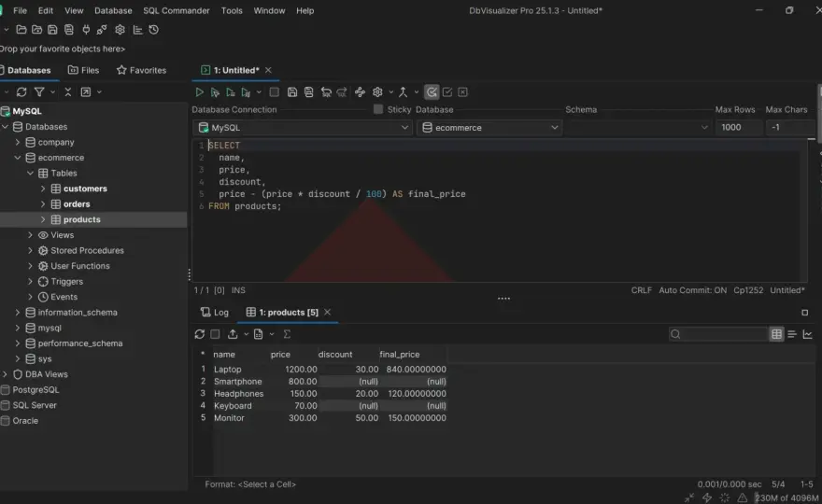The height and width of the screenshot is (504, 822).
Task: Open file using the main toolbar folder icon
Action: [x=21, y=30]
